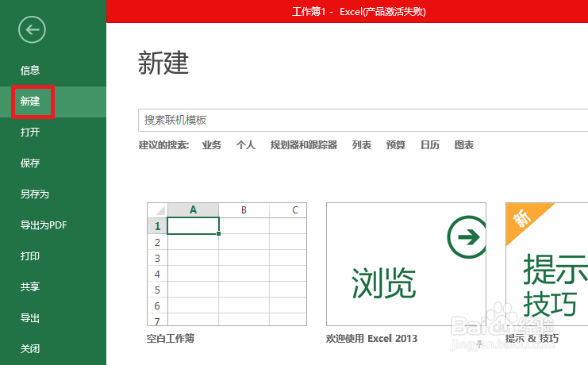Click the 图表 suggested search
588x365 pixels.
(464, 145)
